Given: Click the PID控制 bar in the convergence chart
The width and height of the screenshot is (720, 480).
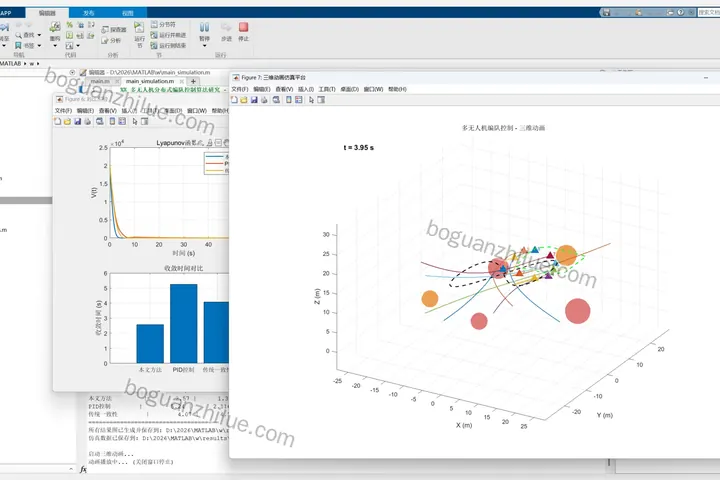Looking at the screenshot, I should (184, 323).
